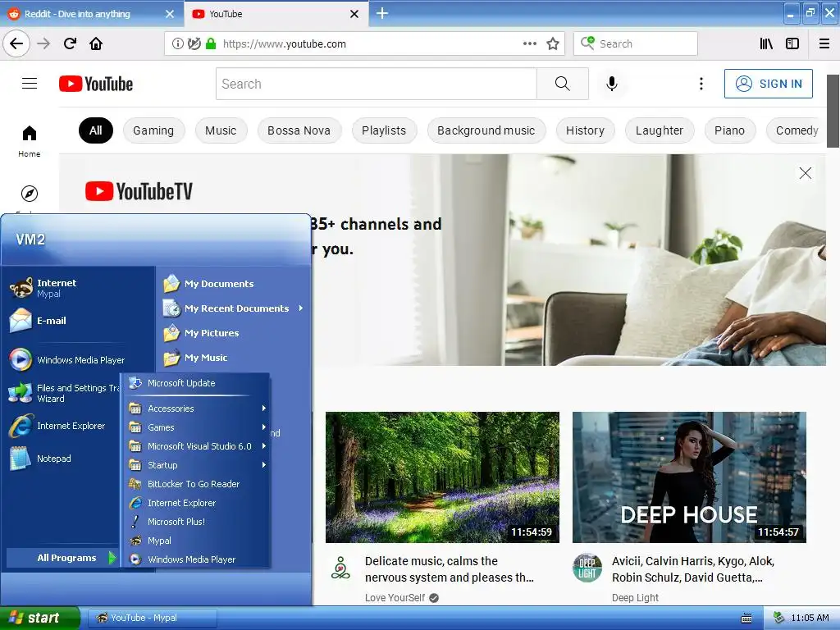Click the YouTube search input field
Viewport: 840px width, 630px height.
point(376,84)
